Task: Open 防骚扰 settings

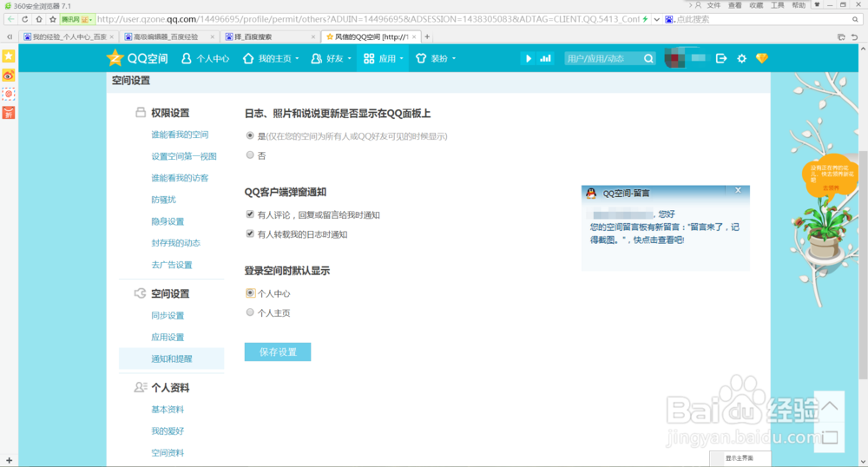Action: click(163, 199)
